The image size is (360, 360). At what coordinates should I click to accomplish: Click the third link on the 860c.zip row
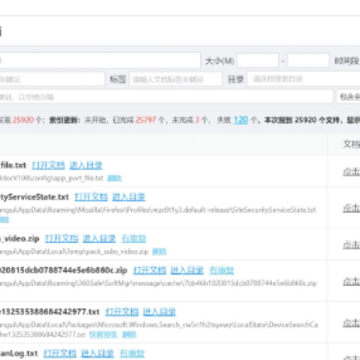pyautogui.click(x=222, y=270)
